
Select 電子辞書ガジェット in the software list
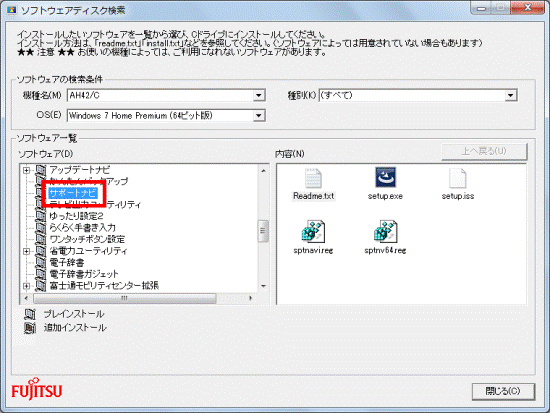click(84, 274)
